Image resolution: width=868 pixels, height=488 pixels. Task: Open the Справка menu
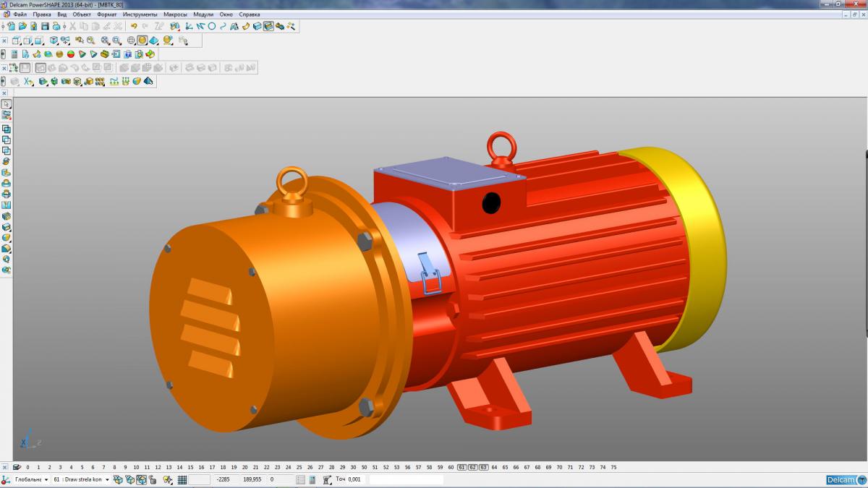tap(250, 14)
